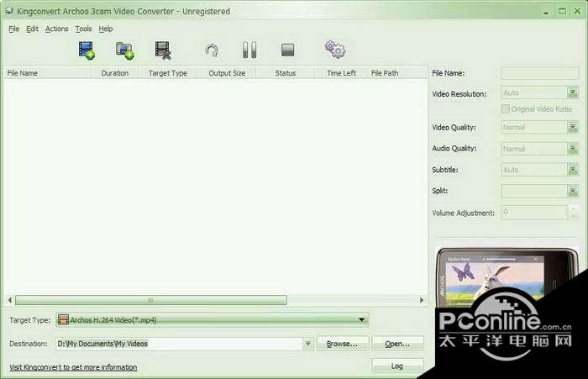
Task: Click the Time Left column header
Action: (x=341, y=73)
